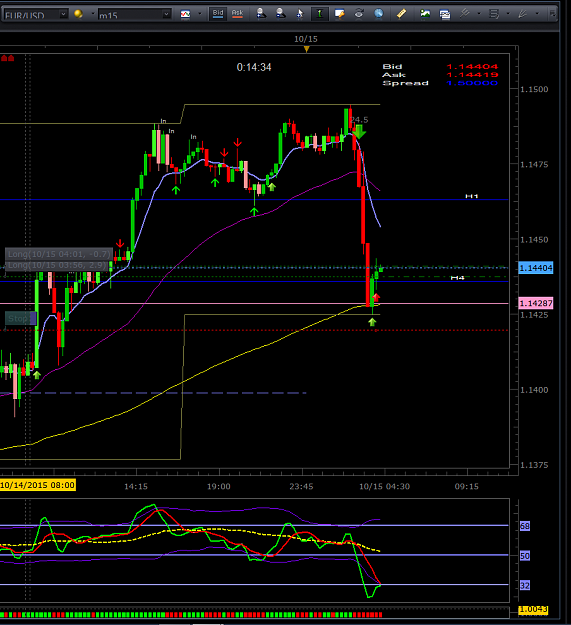
Task: Click the yellow 1.0043 value label
Action: [533, 610]
